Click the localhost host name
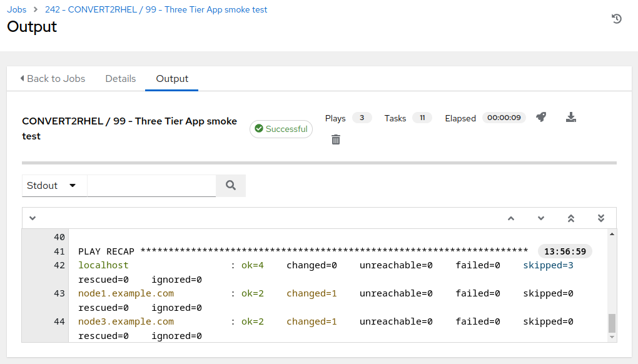 click(x=103, y=265)
